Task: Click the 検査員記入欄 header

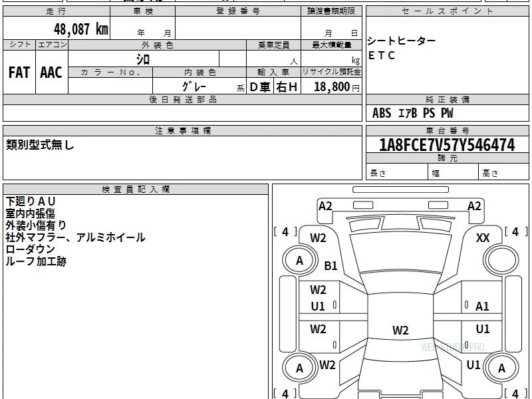Action: (x=136, y=190)
